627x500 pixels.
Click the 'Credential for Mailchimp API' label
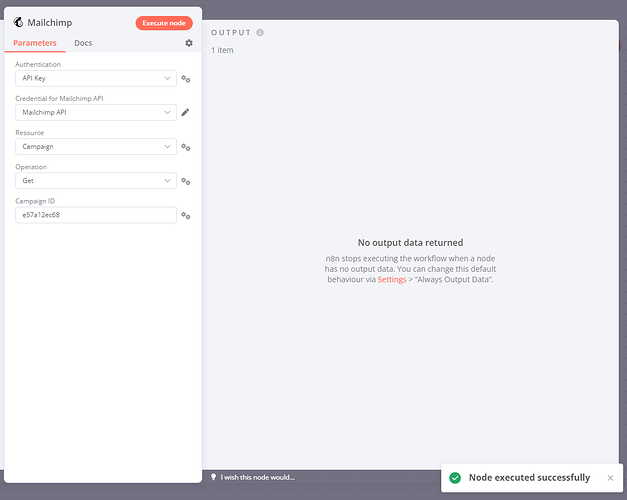click(59, 98)
